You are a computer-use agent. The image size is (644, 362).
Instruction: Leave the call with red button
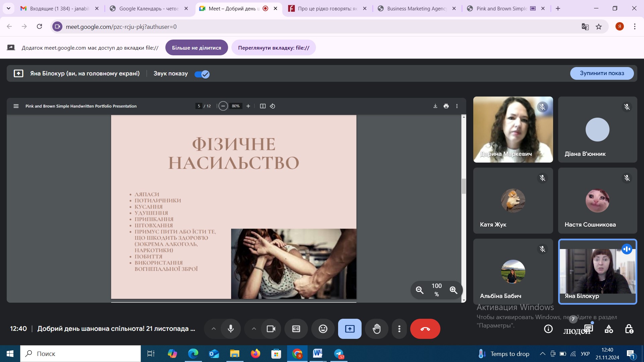pyautogui.click(x=425, y=329)
